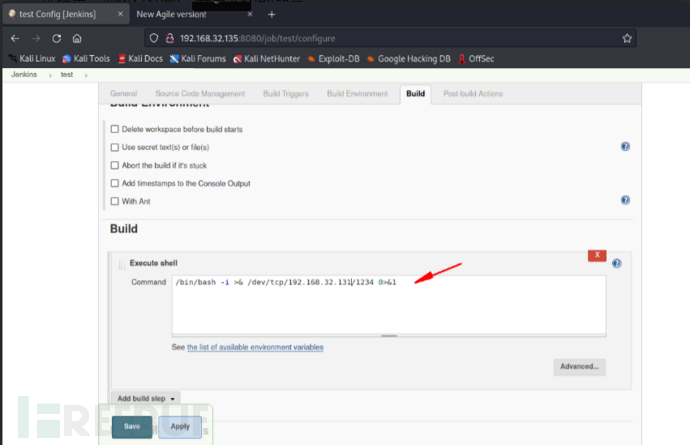Click inside the shell Command text area

(x=389, y=305)
